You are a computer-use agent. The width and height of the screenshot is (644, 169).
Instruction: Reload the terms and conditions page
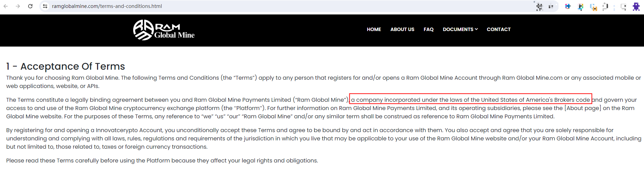30,6
